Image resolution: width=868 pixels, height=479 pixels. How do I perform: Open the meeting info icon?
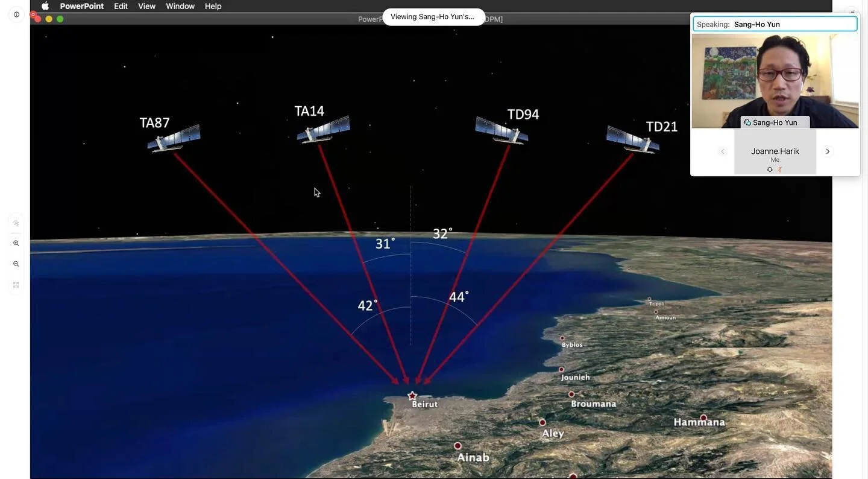16,14
